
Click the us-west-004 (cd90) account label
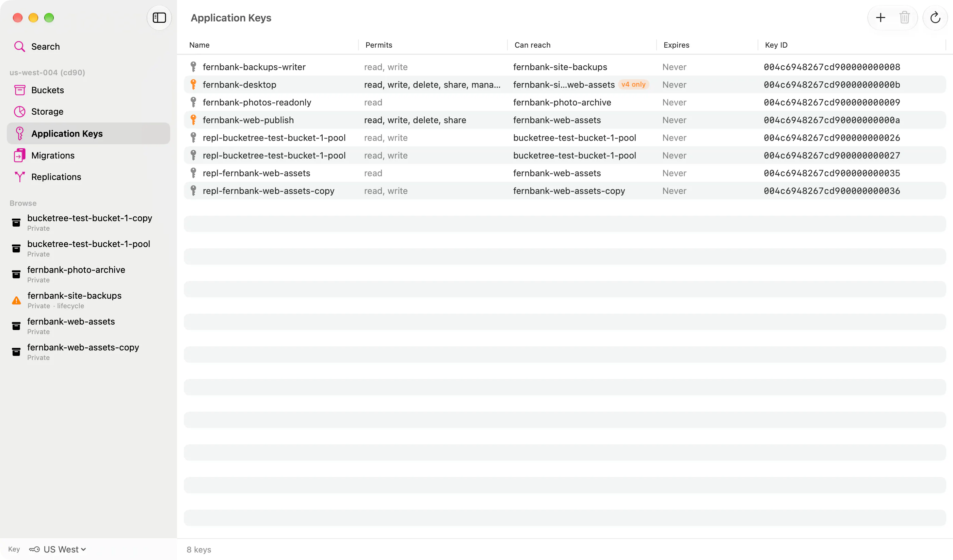[x=47, y=72]
